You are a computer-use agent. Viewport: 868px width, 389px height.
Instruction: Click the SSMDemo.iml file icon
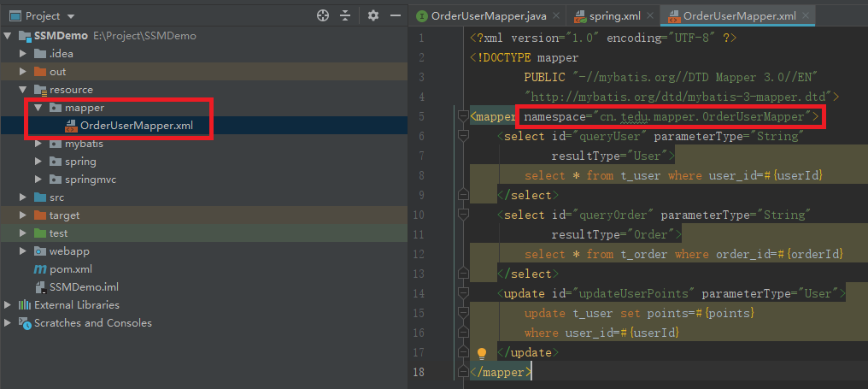[x=40, y=287]
